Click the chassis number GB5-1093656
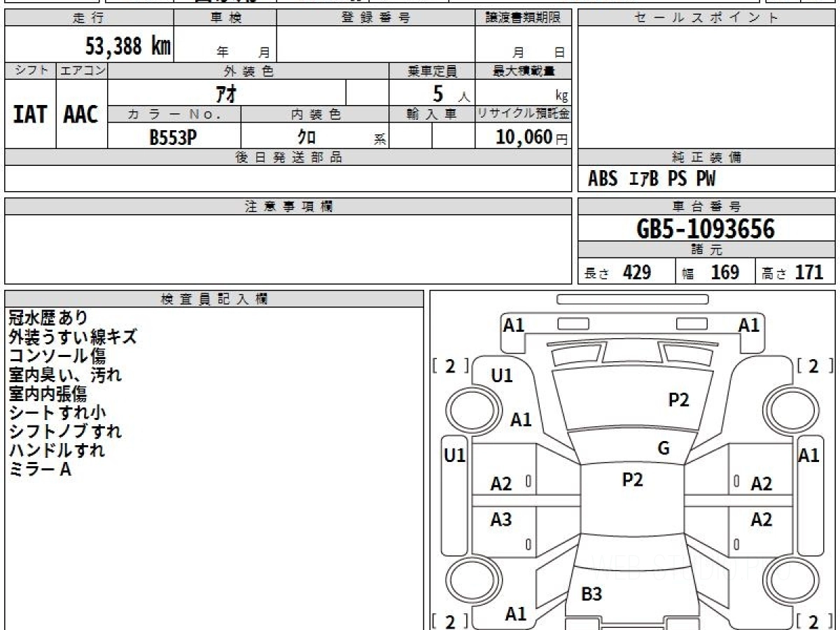Image resolution: width=840 pixels, height=630 pixels. [706, 228]
